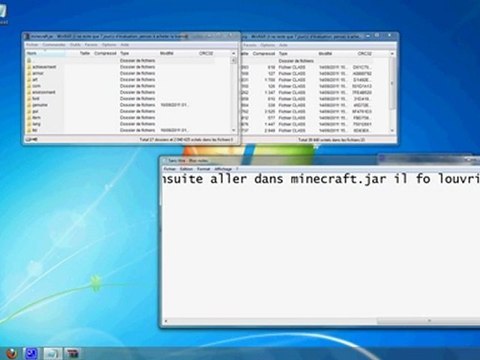Select the lang folder name
Screen dimensions: 480x360
[x=36, y=124]
